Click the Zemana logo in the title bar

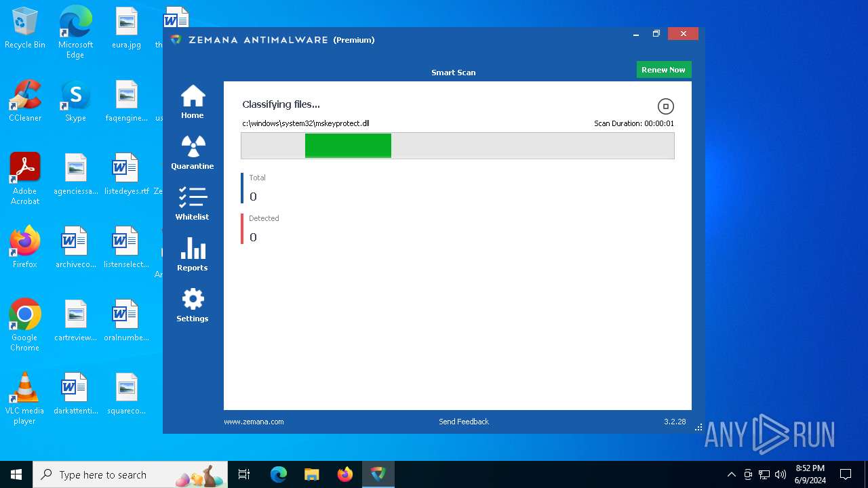176,39
